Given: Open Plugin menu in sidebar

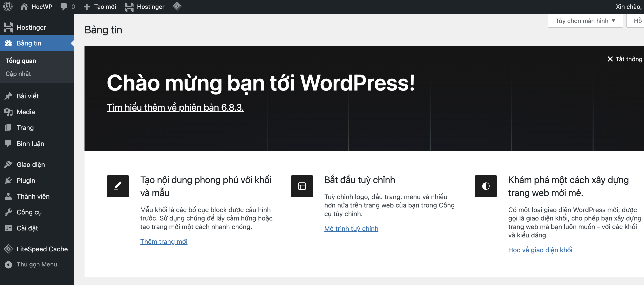Looking at the screenshot, I should 26,181.
